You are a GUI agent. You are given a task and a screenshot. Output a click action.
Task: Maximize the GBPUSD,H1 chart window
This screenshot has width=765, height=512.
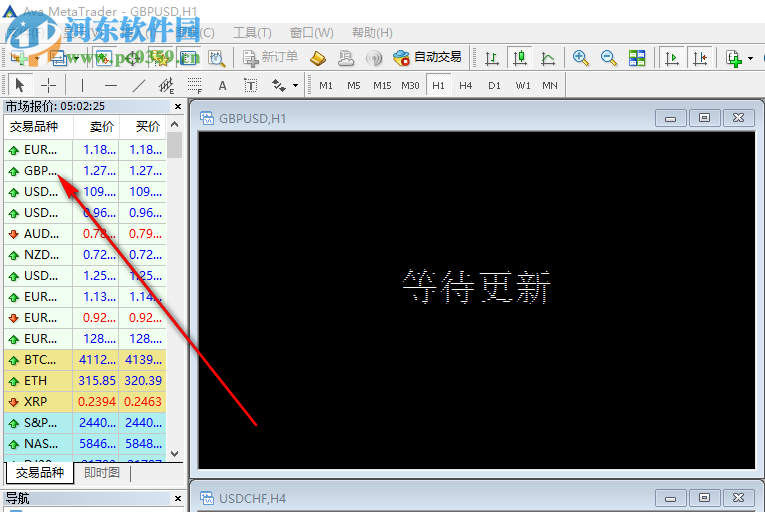(704, 118)
